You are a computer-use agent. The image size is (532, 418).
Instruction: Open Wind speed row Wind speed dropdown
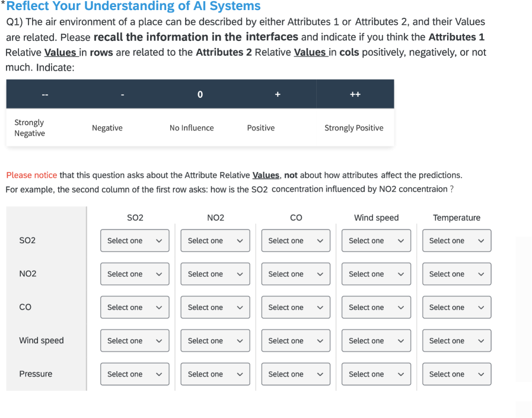coord(376,341)
